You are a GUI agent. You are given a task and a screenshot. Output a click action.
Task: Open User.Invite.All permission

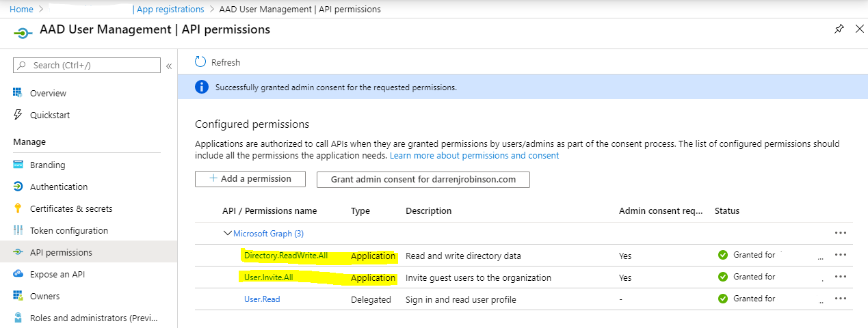[268, 277]
